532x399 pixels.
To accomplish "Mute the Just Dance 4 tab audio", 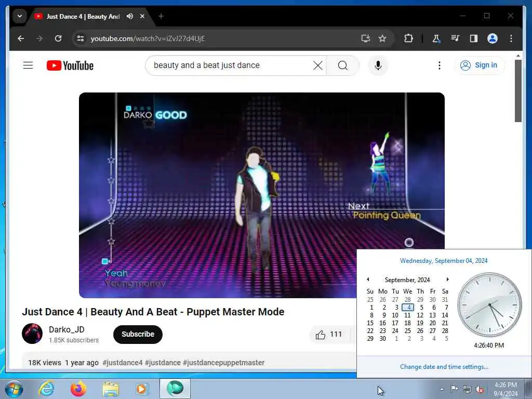I will (129, 16).
